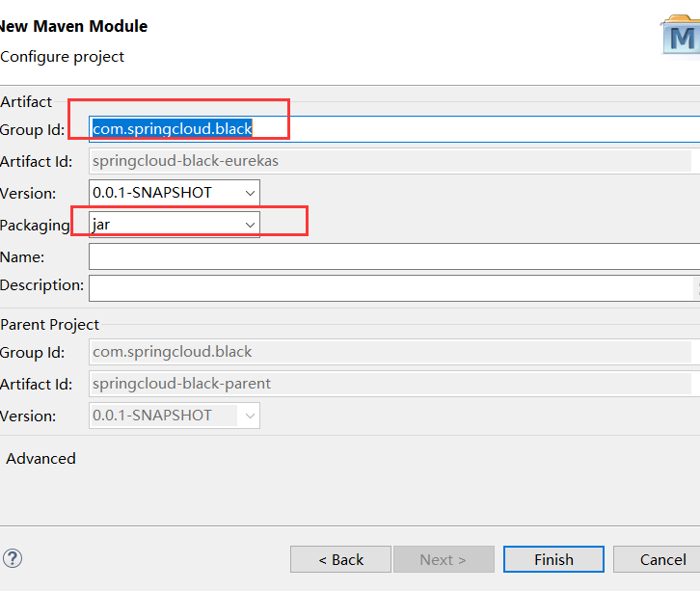Open the Parent Project Version dropdown arrow
This screenshot has width=700, height=591.
[x=250, y=416]
